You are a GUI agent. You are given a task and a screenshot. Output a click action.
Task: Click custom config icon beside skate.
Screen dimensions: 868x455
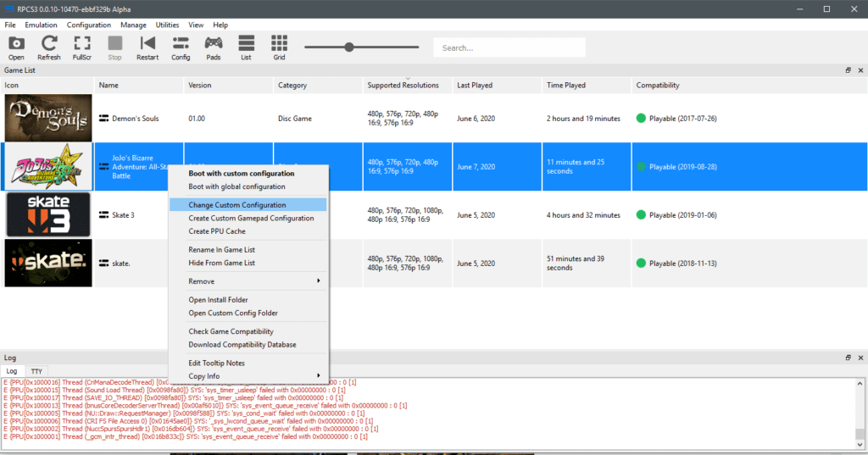click(103, 263)
